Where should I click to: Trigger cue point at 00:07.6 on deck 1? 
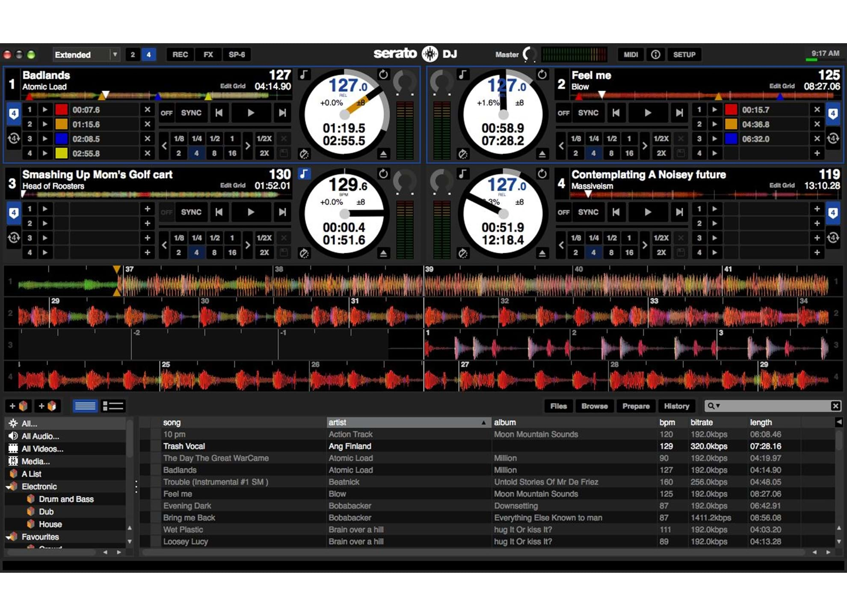click(45, 110)
